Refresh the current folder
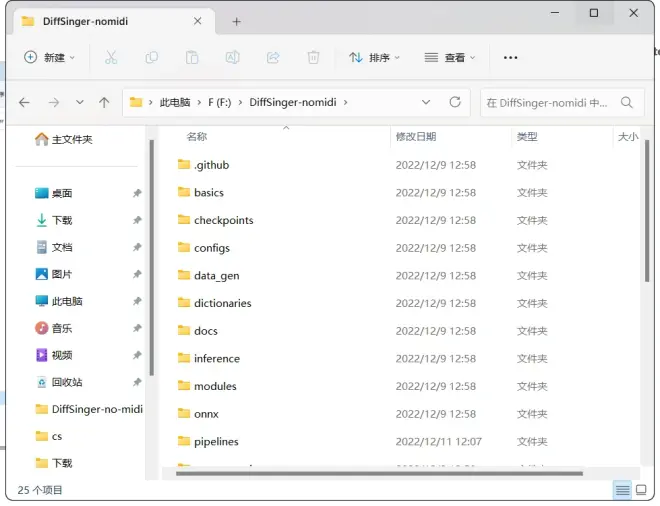 (455, 102)
